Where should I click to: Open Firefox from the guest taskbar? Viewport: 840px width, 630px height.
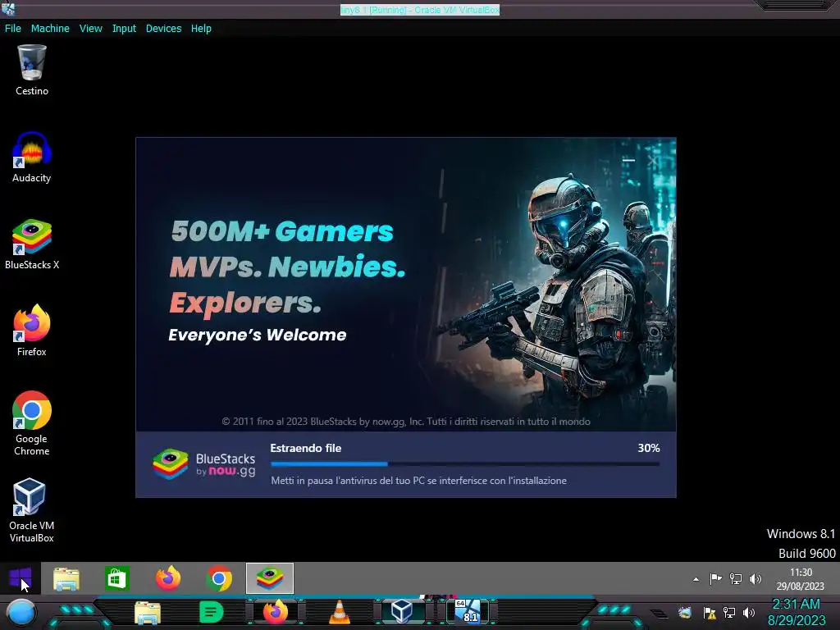[x=168, y=579]
